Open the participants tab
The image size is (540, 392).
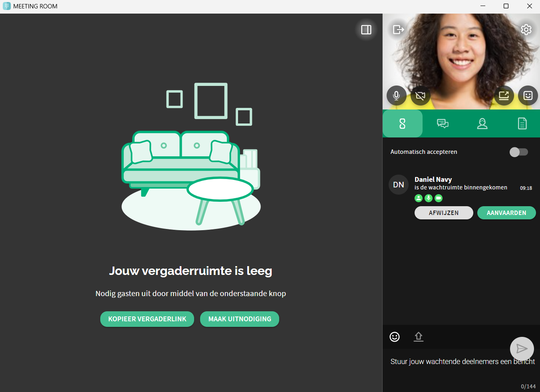482,124
